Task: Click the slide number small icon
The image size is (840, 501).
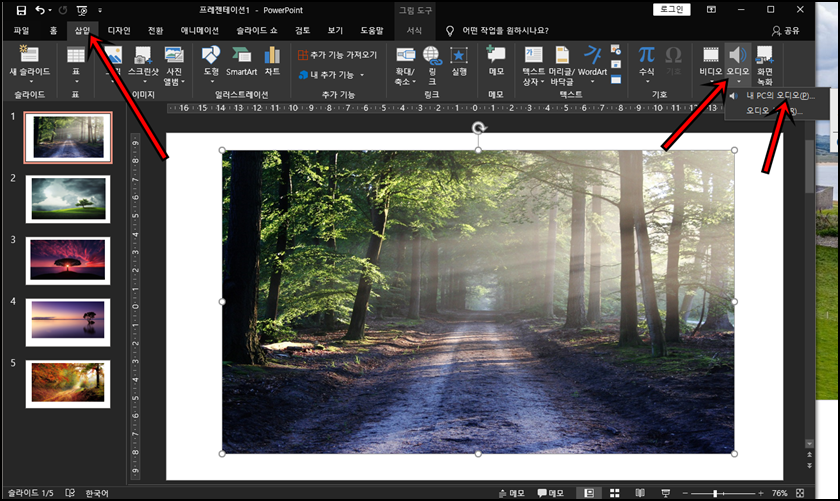Action: click(616, 65)
